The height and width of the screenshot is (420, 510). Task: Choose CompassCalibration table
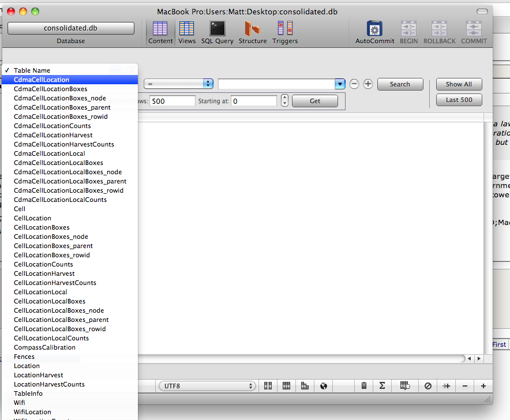click(x=70, y=347)
